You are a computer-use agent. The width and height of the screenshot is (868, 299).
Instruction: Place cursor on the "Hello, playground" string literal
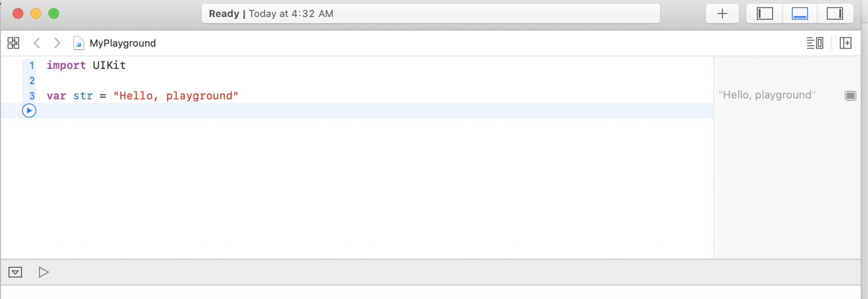(x=176, y=96)
